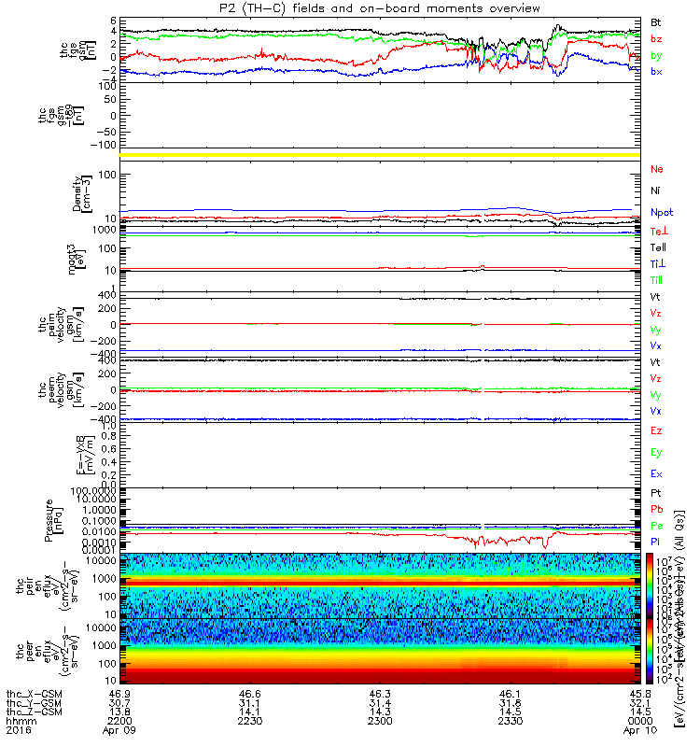700x747 pixels.
Task: Select the red bz legend label
Action: 656,38
